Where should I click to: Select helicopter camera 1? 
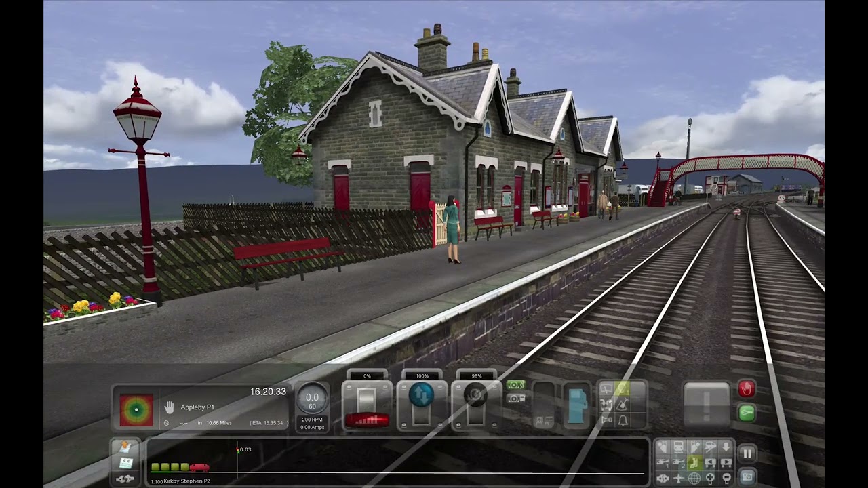point(663,462)
